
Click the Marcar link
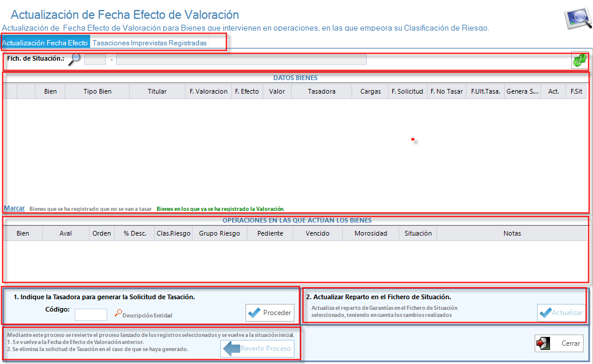tap(14, 208)
